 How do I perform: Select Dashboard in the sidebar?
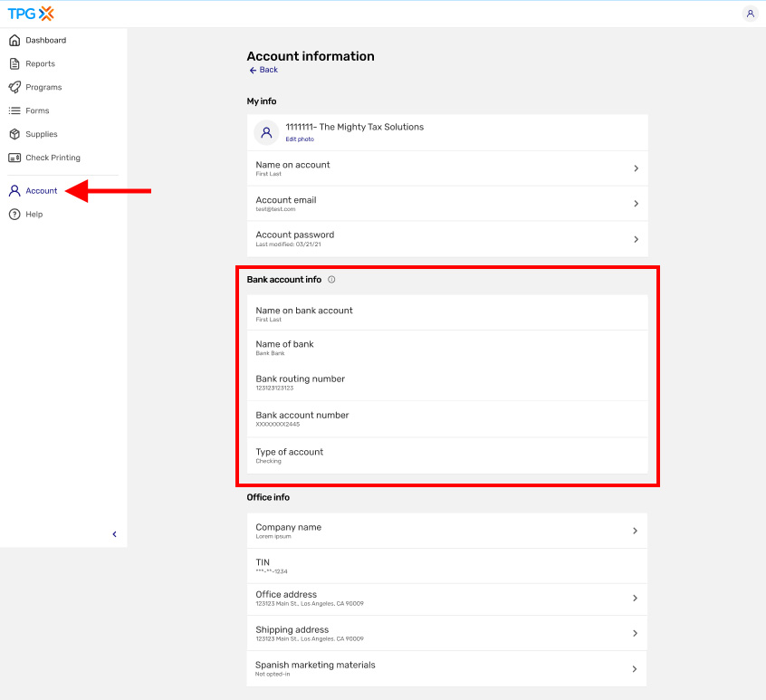(x=45, y=41)
